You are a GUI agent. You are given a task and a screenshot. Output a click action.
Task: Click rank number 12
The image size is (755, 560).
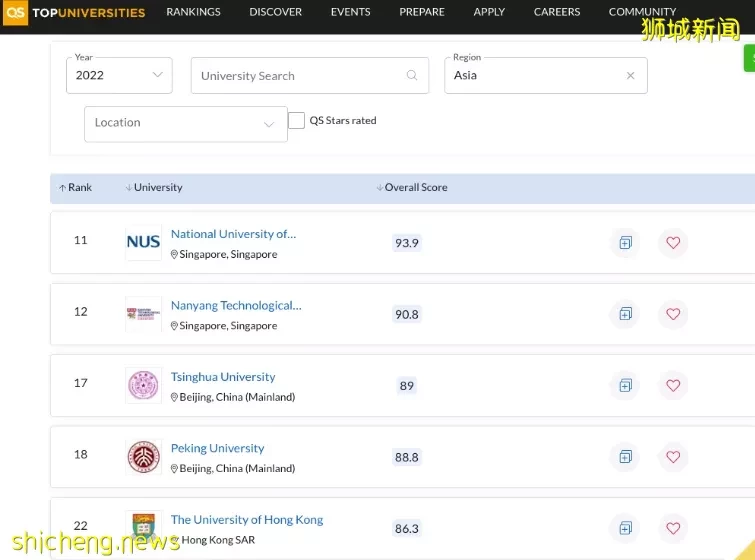80,312
